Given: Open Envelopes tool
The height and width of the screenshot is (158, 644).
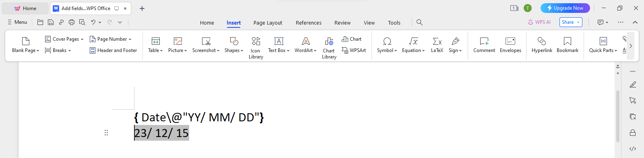Looking at the screenshot, I should [510, 45].
